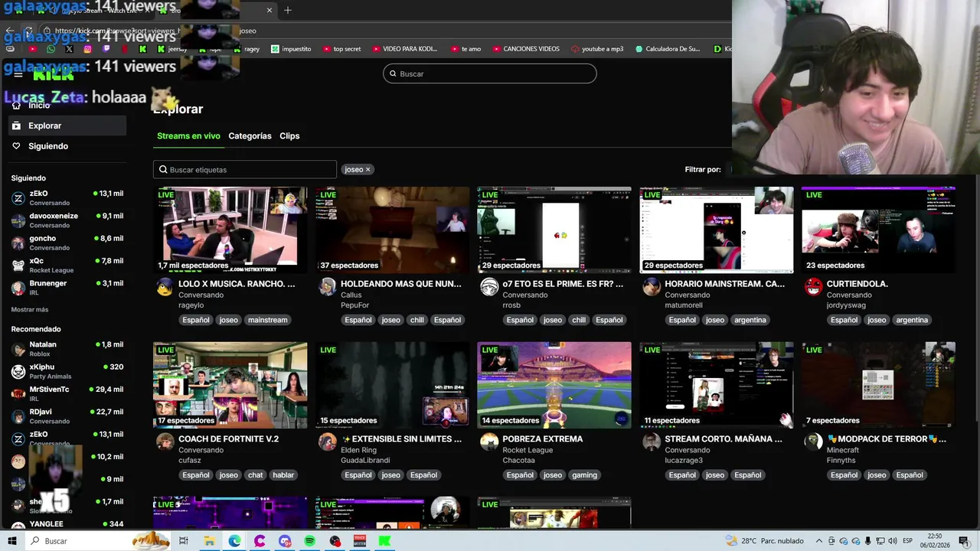The width and height of the screenshot is (980, 551).
Task: Open youtube a mp3 bookmark
Action: click(x=597, y=49)
